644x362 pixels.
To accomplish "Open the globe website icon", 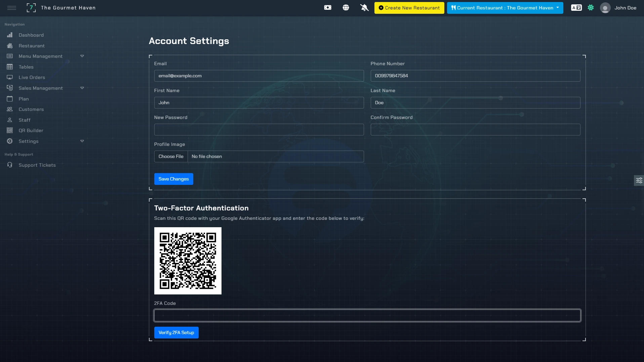I will tap(346, 8).
